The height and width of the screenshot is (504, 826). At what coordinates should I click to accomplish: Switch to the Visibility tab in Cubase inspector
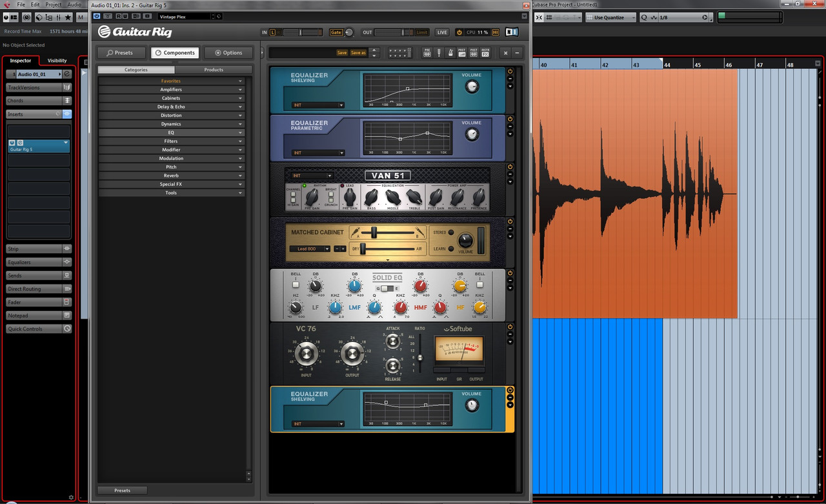57,61
